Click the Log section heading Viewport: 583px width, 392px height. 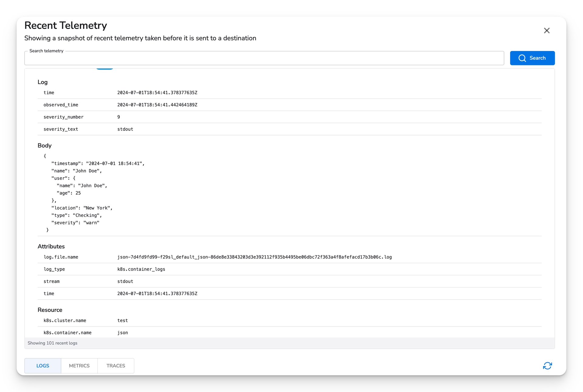(43, 82)
